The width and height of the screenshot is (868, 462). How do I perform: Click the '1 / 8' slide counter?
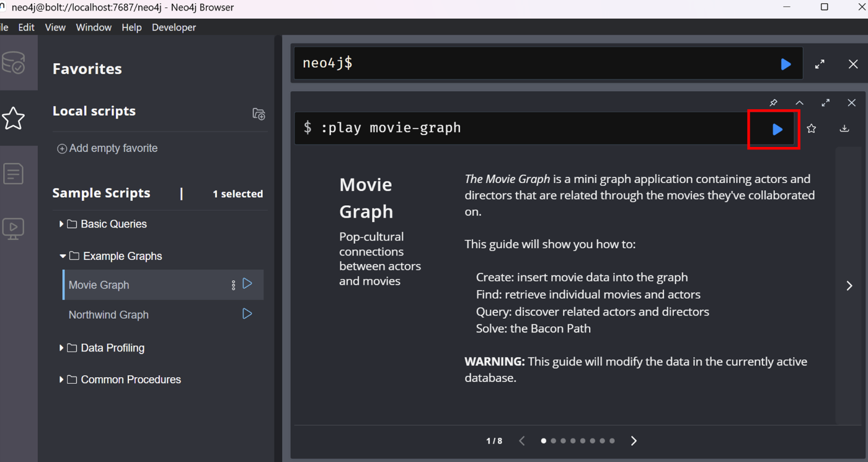(x=494, y=441)
